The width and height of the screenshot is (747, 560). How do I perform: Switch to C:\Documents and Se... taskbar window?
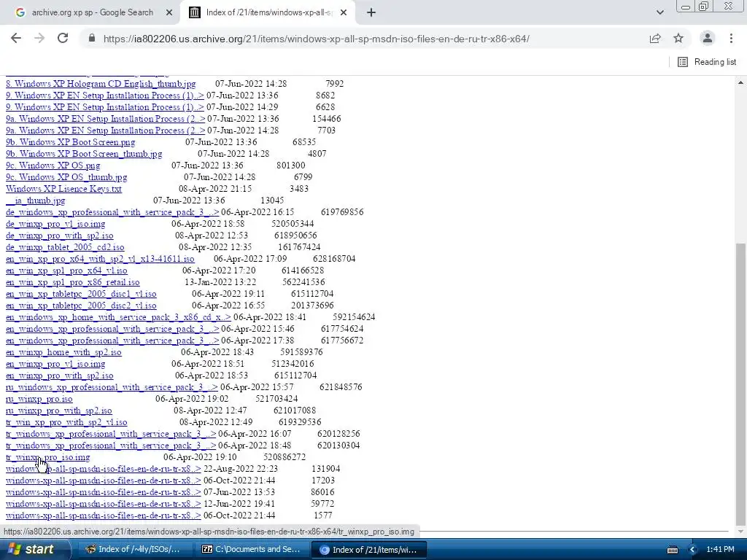coord(252,549)
